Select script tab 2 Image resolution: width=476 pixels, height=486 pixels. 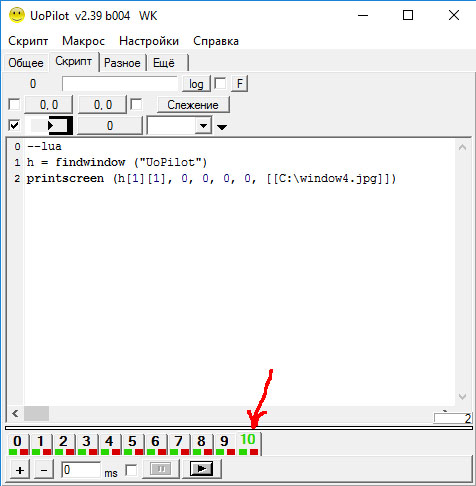64,444
